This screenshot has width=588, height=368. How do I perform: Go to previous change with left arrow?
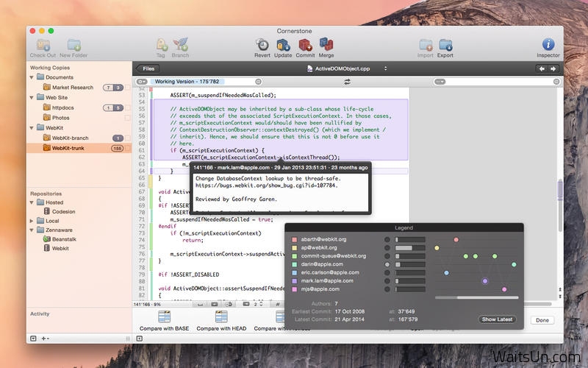(x=542, y=68)
